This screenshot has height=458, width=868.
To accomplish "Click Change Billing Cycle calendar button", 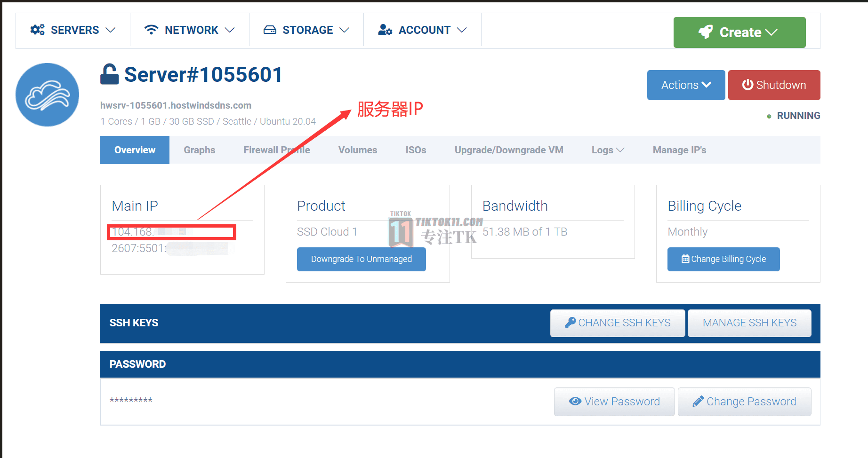I will 723,259.
